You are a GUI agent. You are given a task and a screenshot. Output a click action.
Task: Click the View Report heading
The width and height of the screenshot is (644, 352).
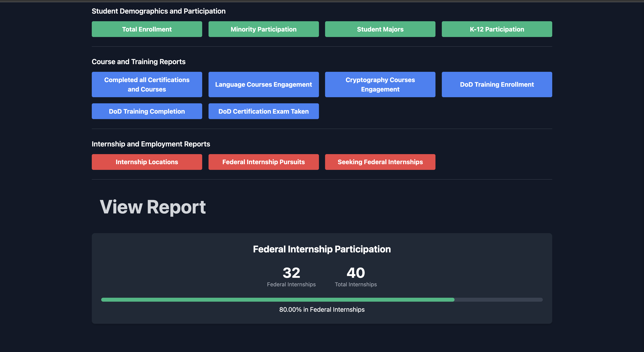coord(152,207)
